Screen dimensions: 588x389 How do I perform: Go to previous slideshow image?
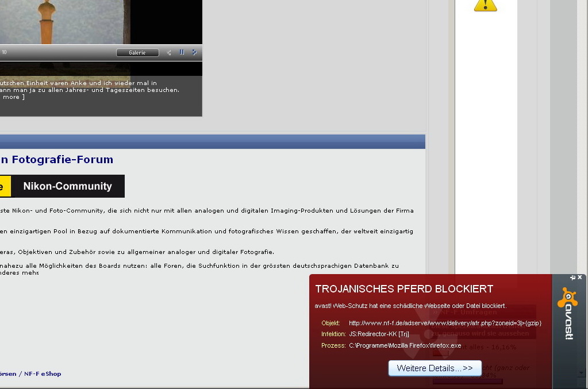coord(169,53)
